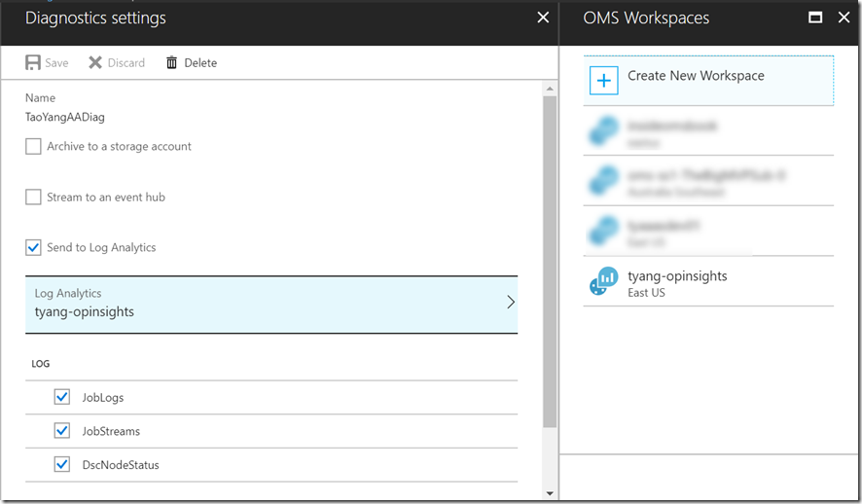Click the tyang-opinsights workspace icon
862x504 pixels.
(x=603, y=280)
